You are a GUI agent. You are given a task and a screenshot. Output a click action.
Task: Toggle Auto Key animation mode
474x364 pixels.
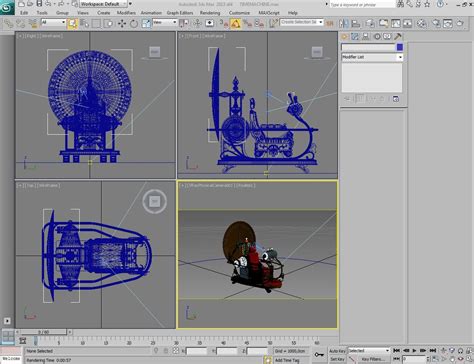pos(337,351)
